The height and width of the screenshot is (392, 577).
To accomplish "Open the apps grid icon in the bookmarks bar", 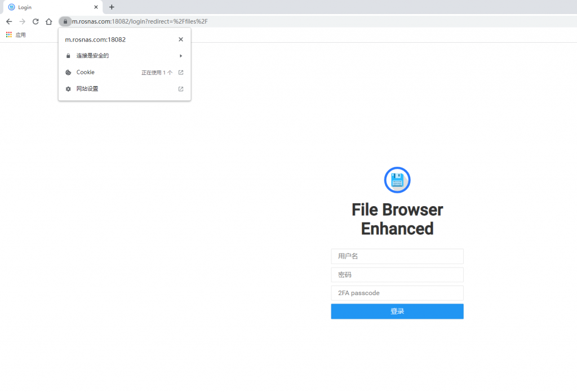I will tap(9, 34).
